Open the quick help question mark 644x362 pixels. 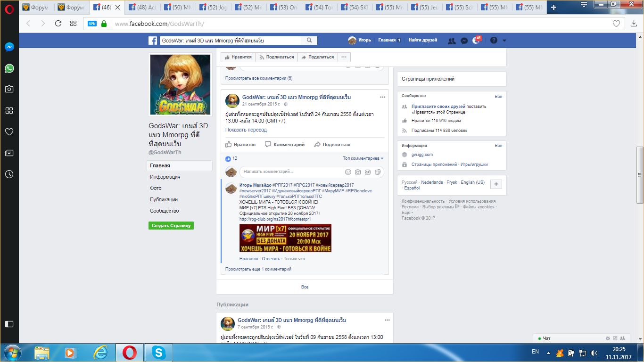coord(494,41)
